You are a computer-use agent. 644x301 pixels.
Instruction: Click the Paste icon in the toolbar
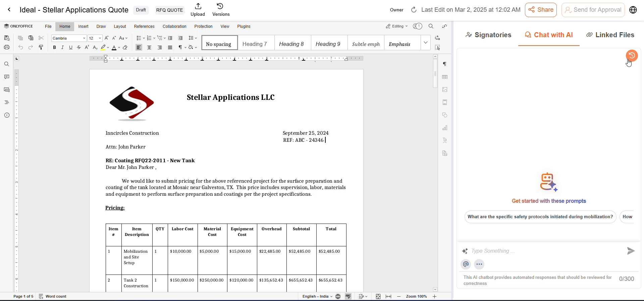tap(31, 38)
